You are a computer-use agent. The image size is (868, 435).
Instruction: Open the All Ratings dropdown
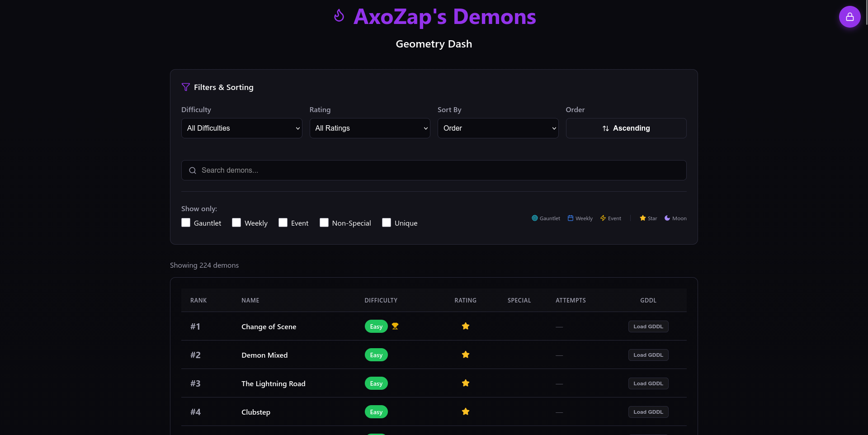point(370,128)
